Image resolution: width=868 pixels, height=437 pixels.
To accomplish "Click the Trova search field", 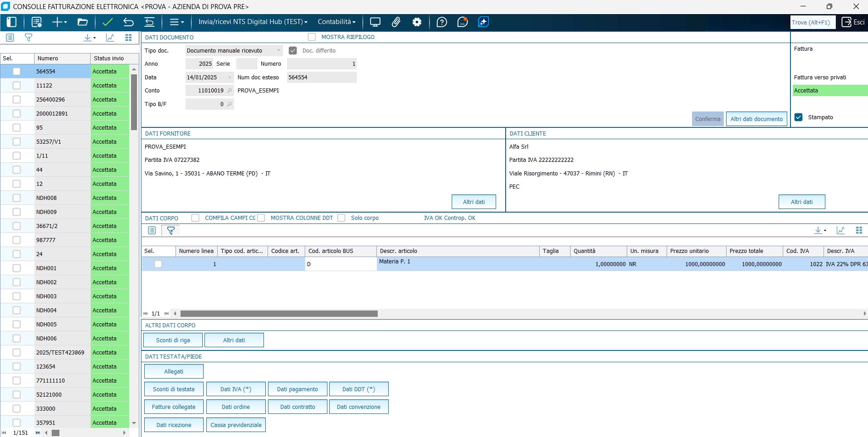I will pyautogui.click(x=812, y=22).
